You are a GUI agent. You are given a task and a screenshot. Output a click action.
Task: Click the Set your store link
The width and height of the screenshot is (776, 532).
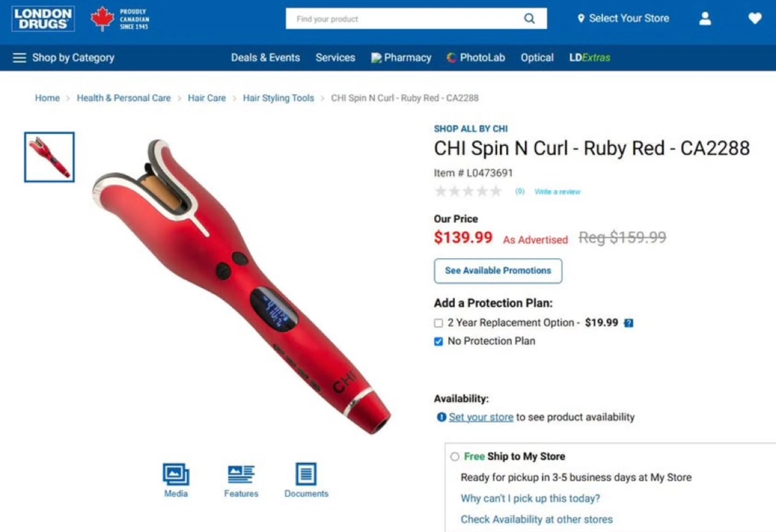pos(481,417)
